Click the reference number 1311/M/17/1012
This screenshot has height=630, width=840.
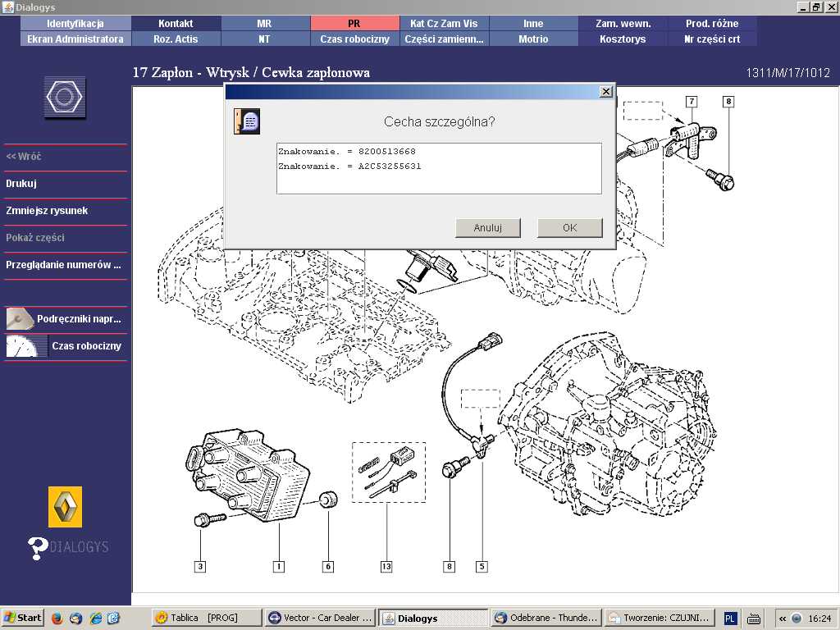click(787, 73)
